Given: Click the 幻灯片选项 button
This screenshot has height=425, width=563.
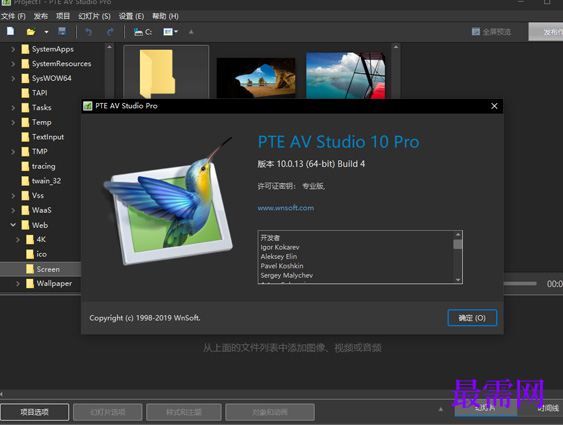Looking at the screenshot, I should pos(108,412).
